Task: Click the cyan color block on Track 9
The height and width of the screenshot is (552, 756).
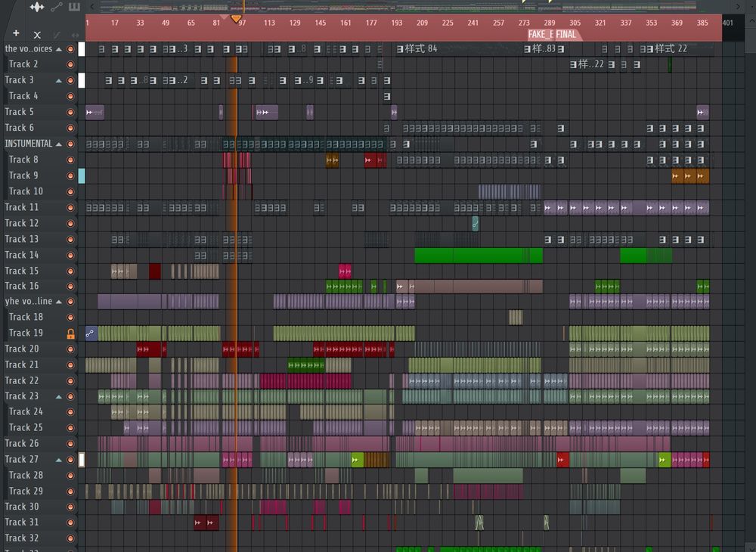Action: 82,176
